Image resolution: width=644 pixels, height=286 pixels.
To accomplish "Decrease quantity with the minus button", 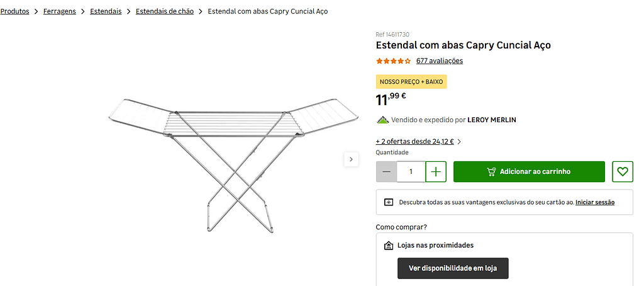I will (386, 171).
